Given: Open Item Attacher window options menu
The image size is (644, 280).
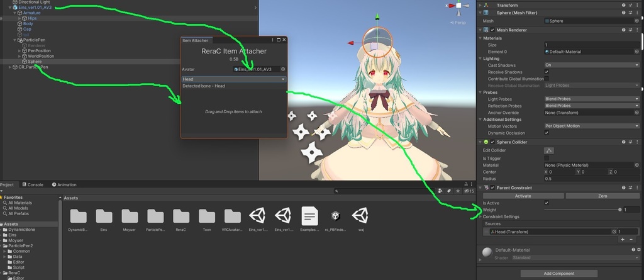Looking at the screenshot, I should point(273,40).
